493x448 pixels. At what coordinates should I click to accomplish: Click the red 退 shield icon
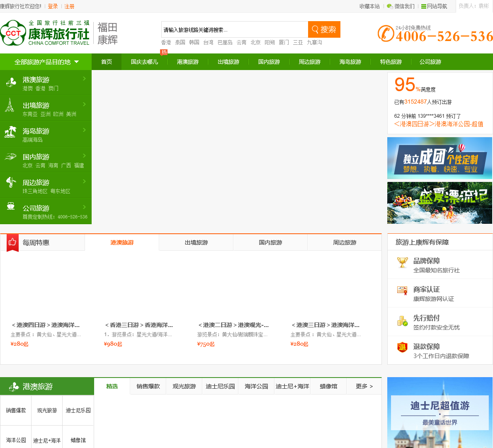(403, 347)
